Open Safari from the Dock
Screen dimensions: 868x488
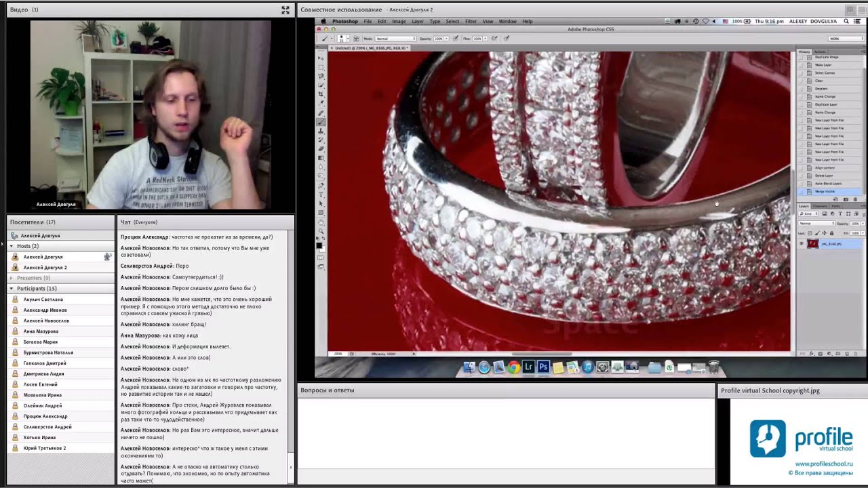coord(484,367)
